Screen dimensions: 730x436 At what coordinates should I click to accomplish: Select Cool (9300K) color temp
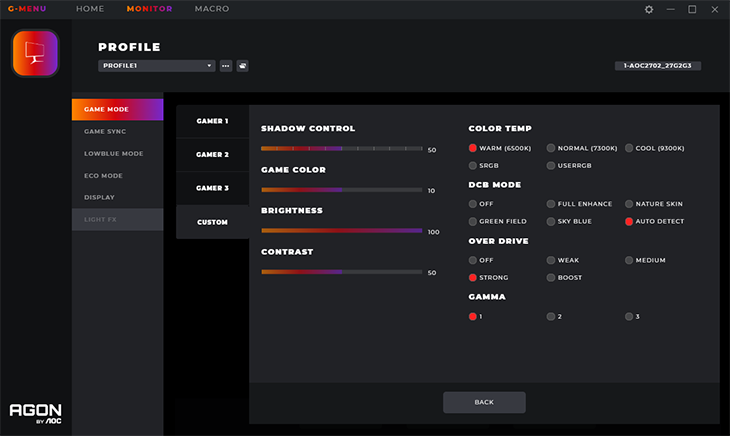(655, 148)
